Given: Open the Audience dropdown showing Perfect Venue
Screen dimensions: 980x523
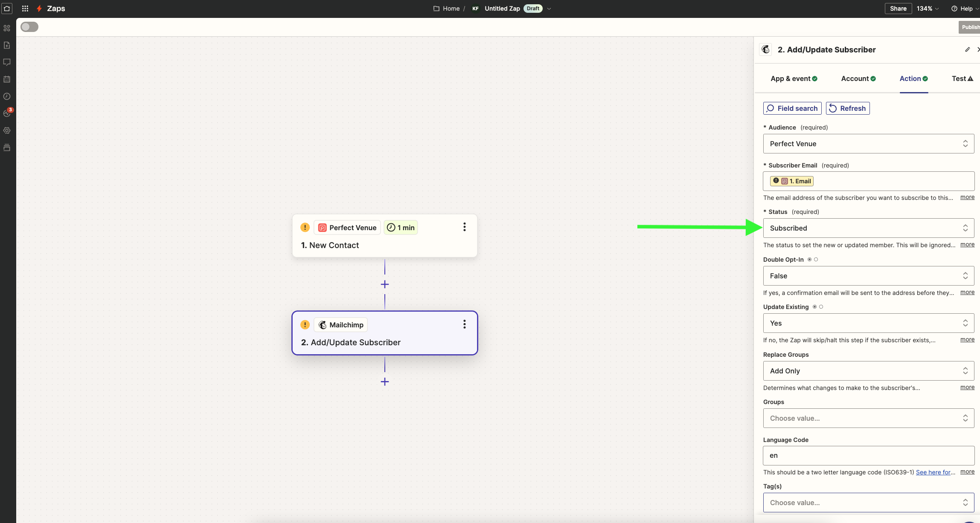Looking at the screenshot, I should (869, 144).
